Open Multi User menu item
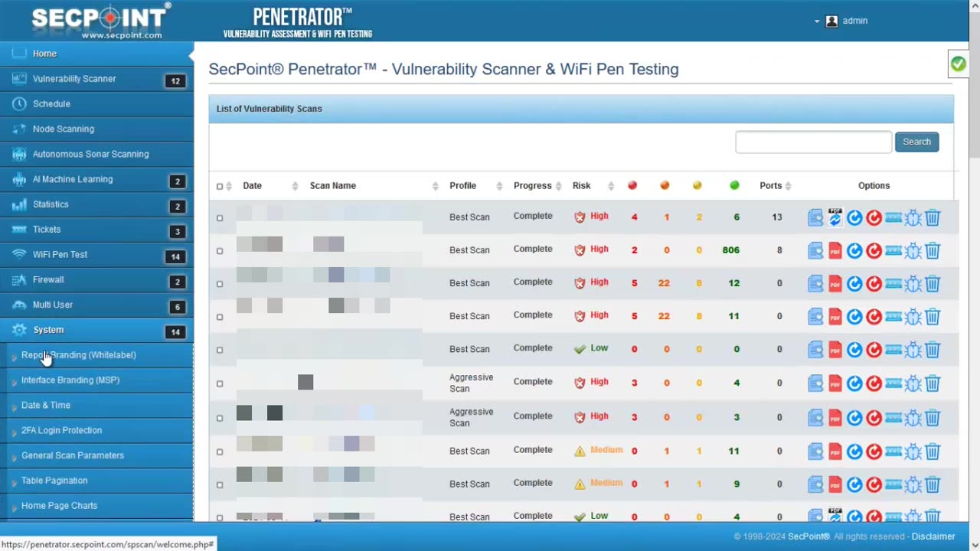 coord(96,305)
